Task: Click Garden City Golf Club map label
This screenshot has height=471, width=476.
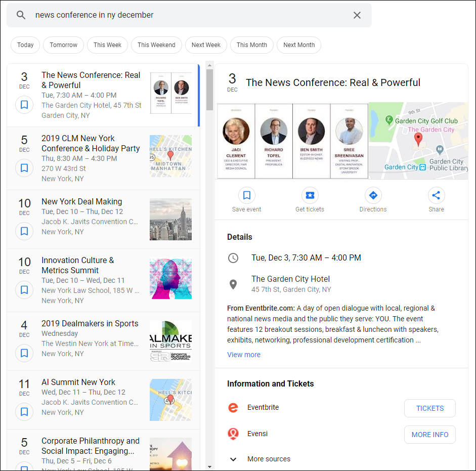Action: point(426,121)
